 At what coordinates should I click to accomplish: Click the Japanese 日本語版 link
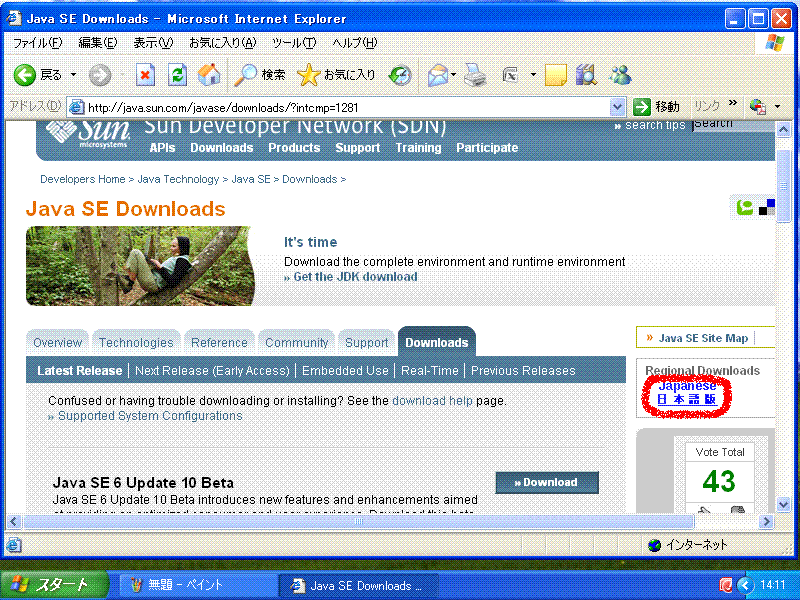pos(687,393)
